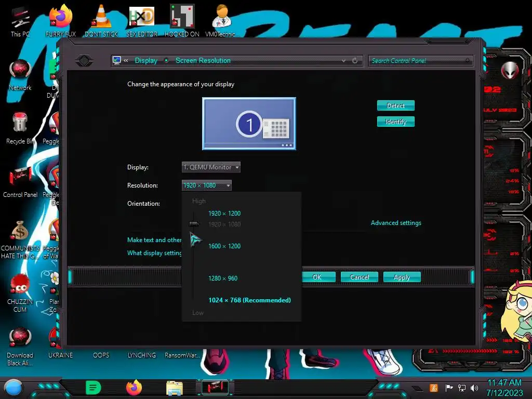Expand the address bar history dropdown
Image resolution: width=532 pixels, height=399 pixels.
click(344, 61)
